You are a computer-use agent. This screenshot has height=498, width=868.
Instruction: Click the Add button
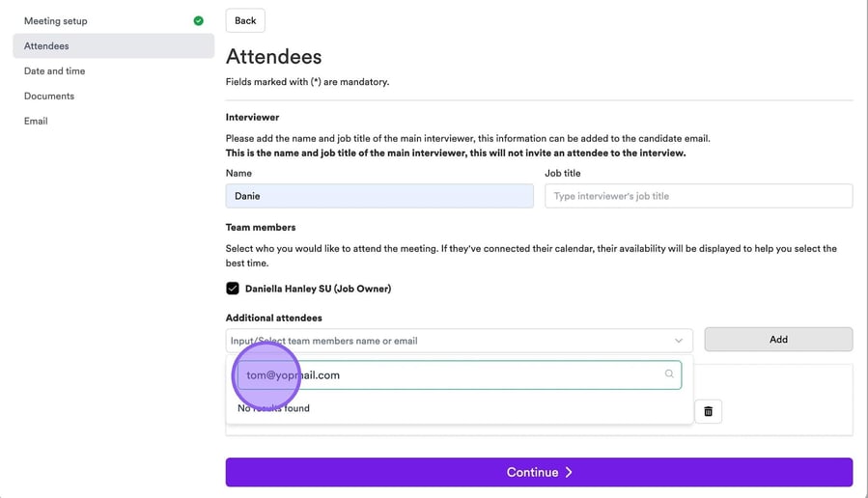coord(778,340)
